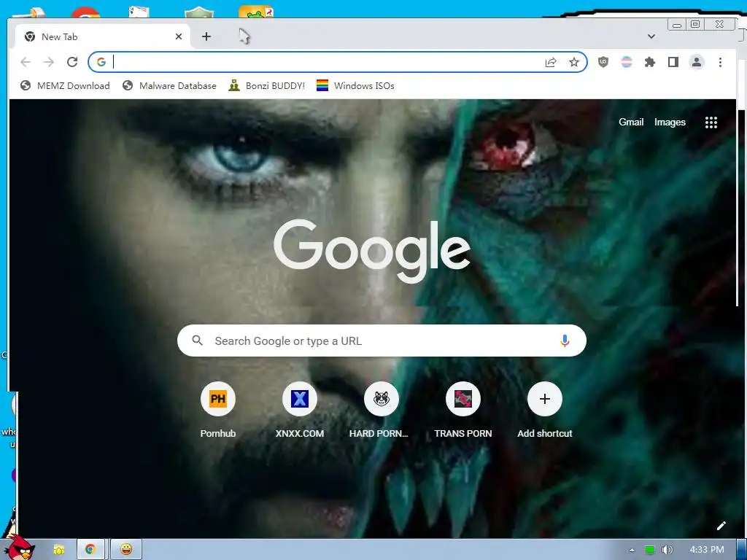Image resolution: width=747 pixels, height=560 pixels.
Task: Open the Bonzi BUDDY! bookmark
Action: click(267, 86)
